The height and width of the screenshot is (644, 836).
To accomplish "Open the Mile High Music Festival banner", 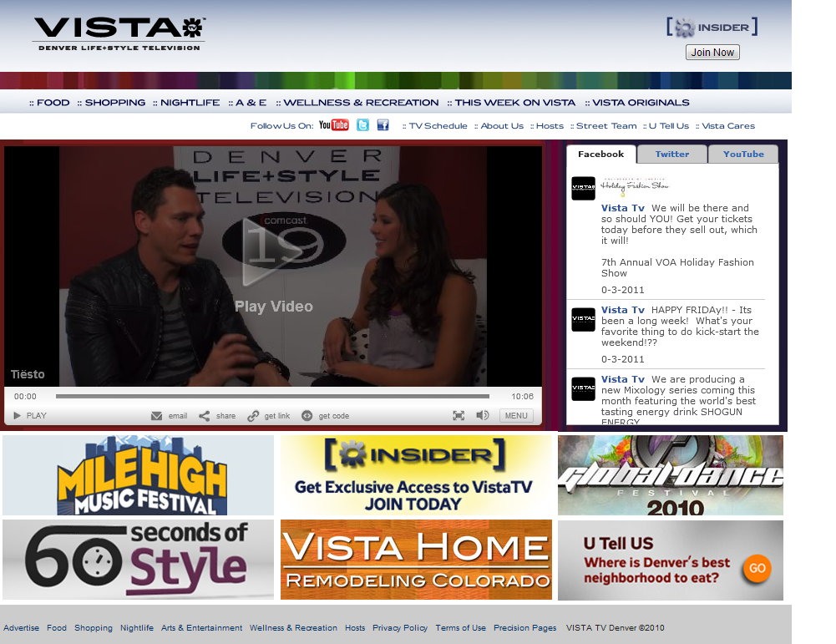I will pos(138,475).
